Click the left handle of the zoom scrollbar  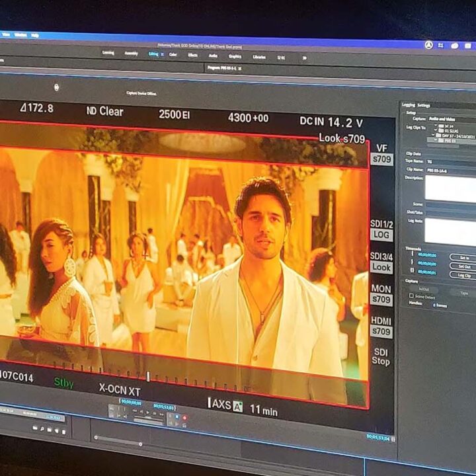coord(97,438)
